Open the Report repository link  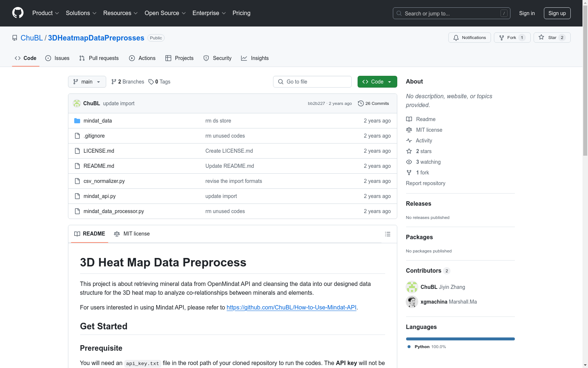(426, 183)
